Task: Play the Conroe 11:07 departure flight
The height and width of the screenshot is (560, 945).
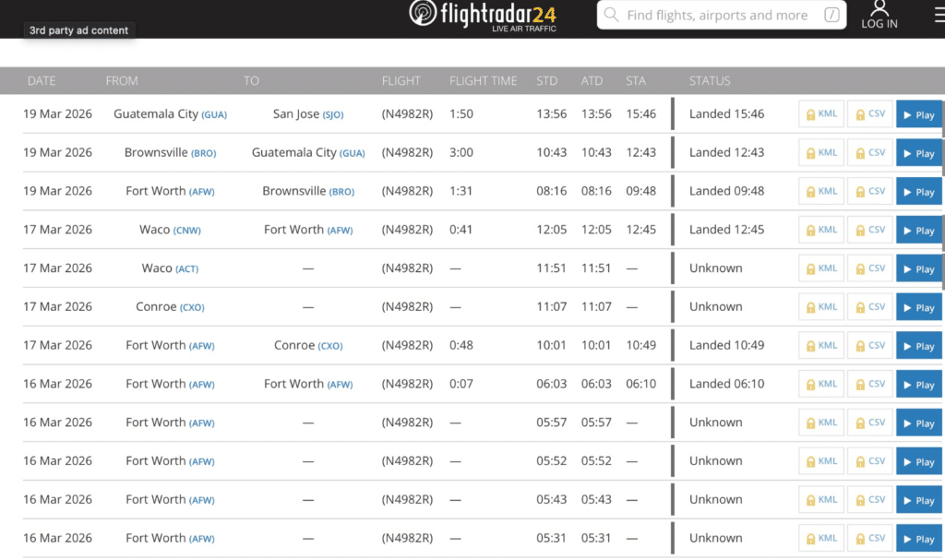Action: (918, 307)
